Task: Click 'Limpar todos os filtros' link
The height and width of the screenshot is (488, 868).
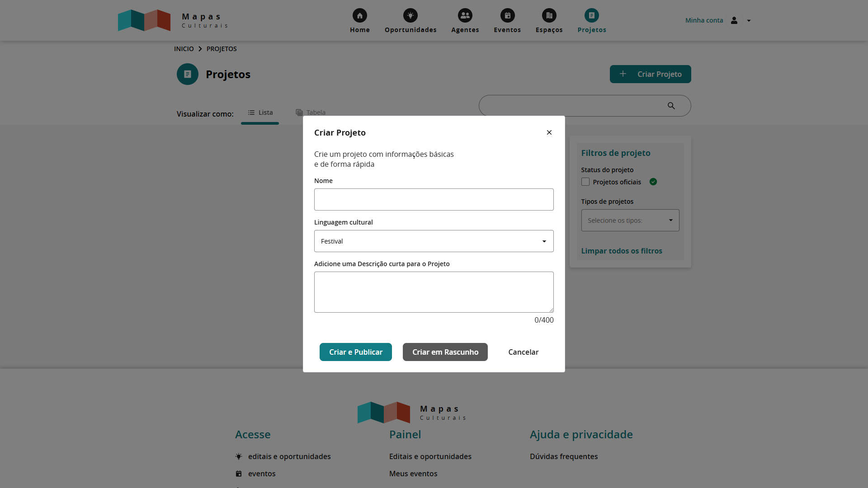Action: click(x=622, y=251)
